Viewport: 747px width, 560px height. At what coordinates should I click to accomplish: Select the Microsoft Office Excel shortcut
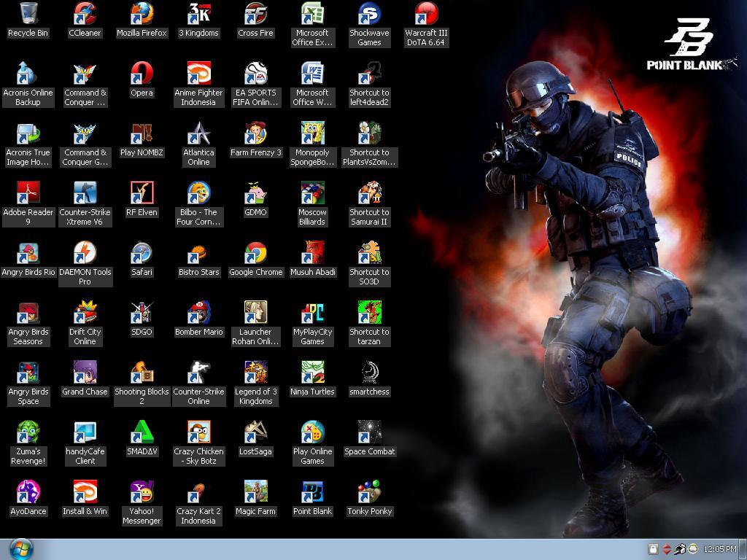(x=312, y=13)
